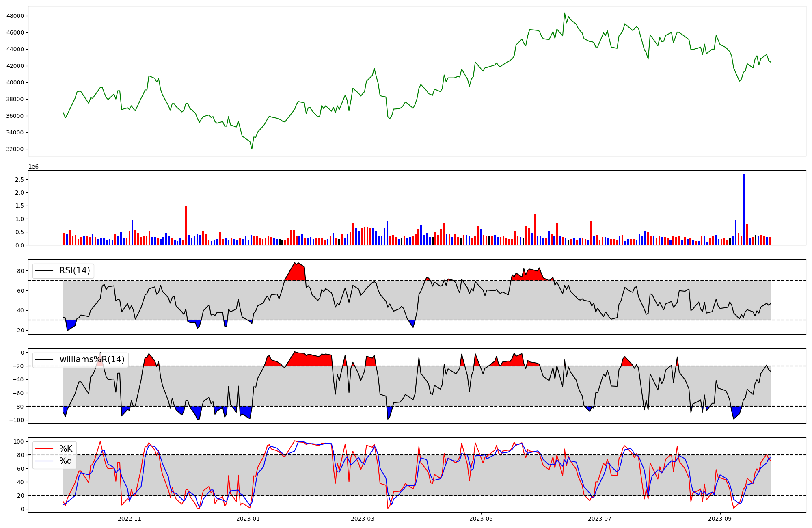Select the 2023-05 date axis label
Screen dimensions: 812x528
[x=481, y=519]
